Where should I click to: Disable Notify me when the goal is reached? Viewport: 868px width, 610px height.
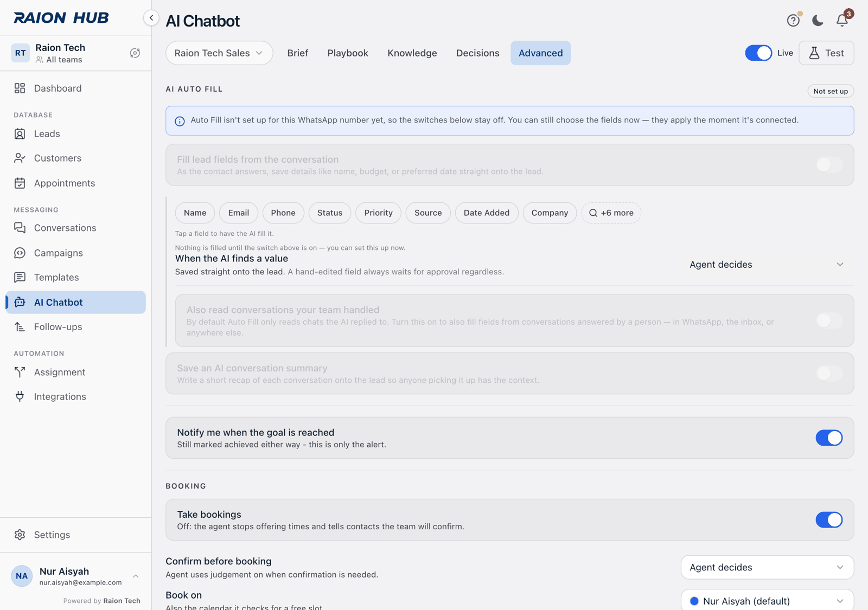tap(829, 438)
